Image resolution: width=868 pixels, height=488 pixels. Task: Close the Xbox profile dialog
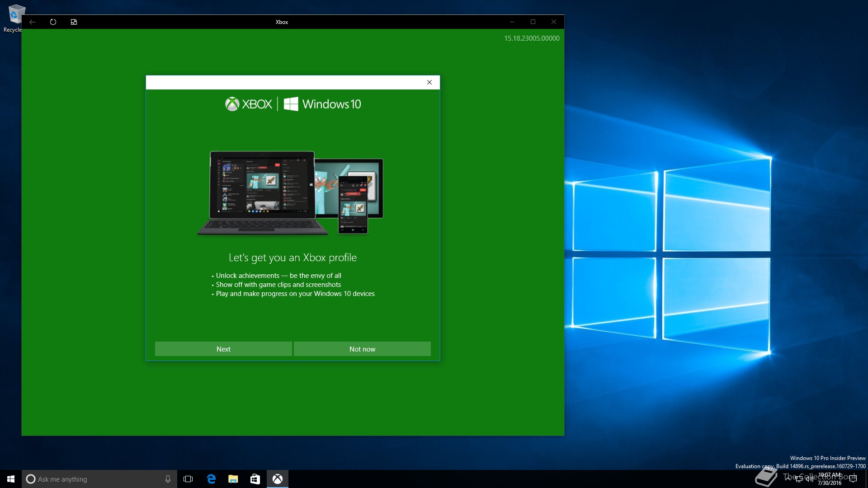(429, 82)
